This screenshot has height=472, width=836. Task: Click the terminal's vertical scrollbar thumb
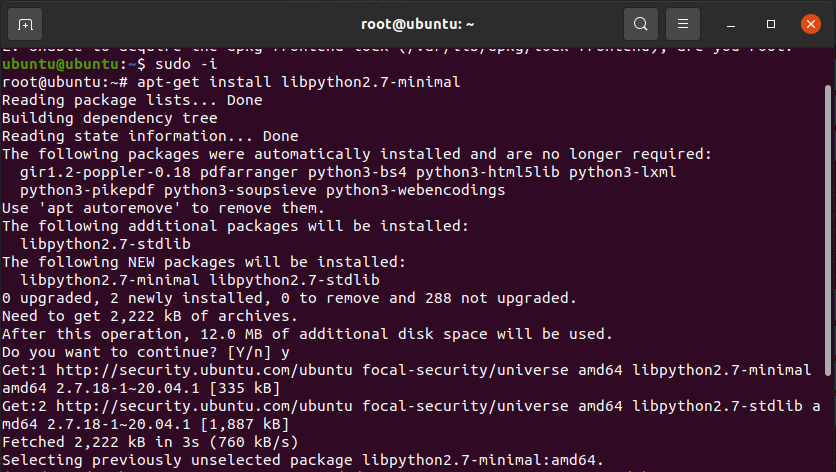point(828,230)
